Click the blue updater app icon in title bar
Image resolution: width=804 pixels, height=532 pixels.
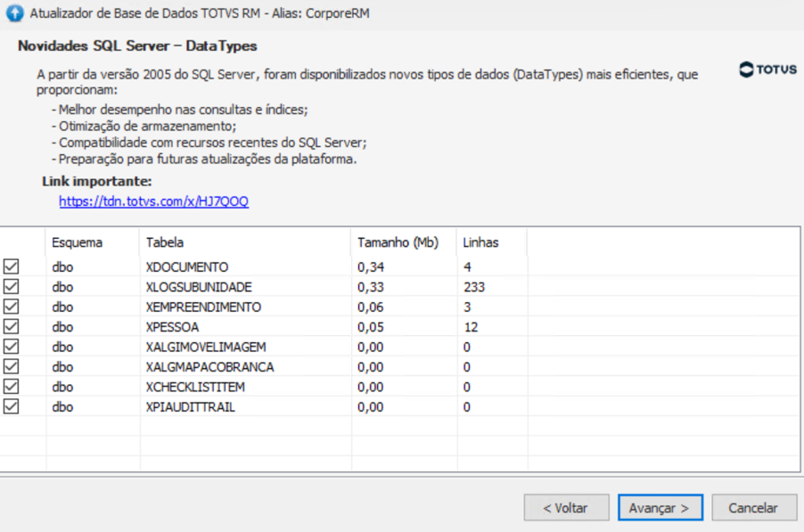point(14,12)
